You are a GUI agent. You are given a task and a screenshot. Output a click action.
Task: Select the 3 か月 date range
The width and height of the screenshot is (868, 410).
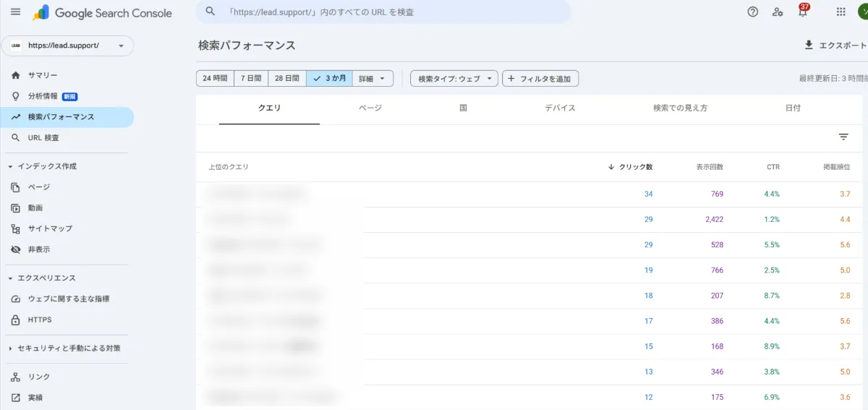329,78
